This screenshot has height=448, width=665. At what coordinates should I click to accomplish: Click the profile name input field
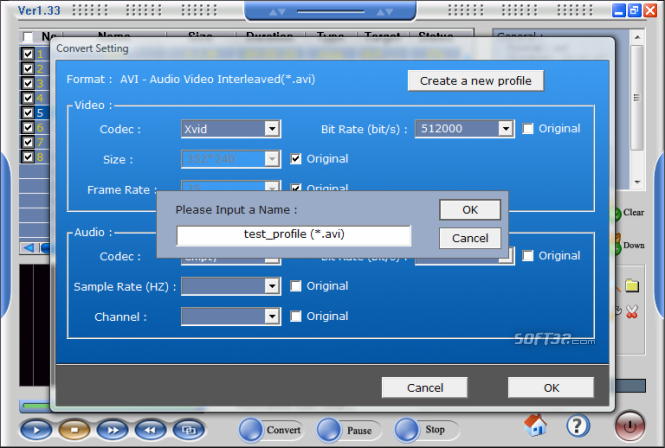tap(293, 235)
